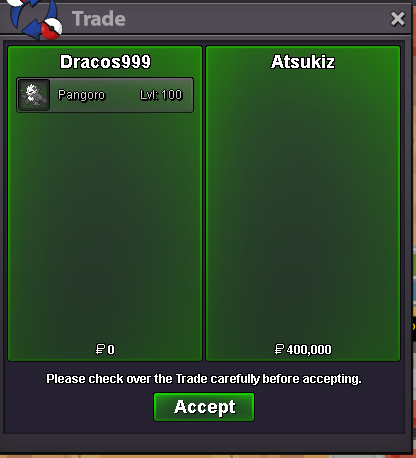Select the Pangoro entry name

[x=81, y=95]
